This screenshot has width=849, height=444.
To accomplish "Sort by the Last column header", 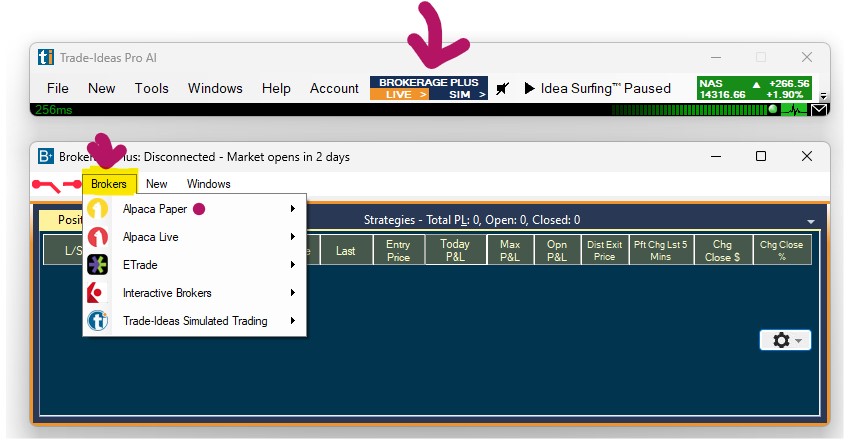I will (346, 251).
